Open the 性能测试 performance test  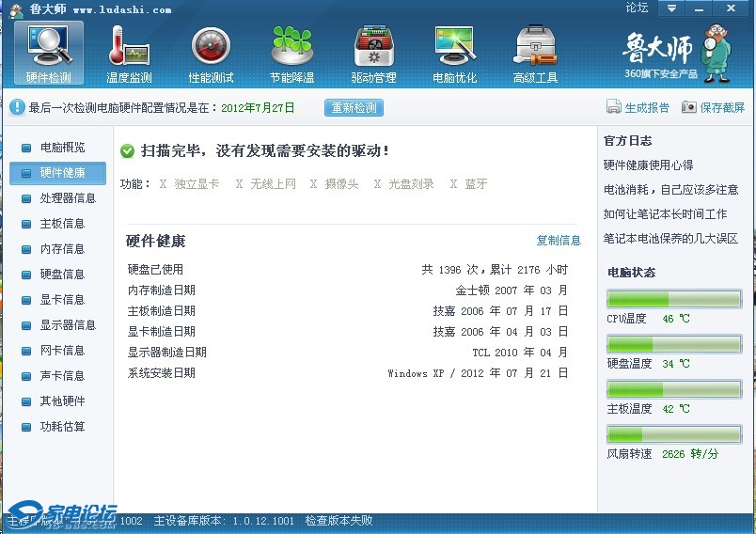pyautogui.click(x=211, y=54)
